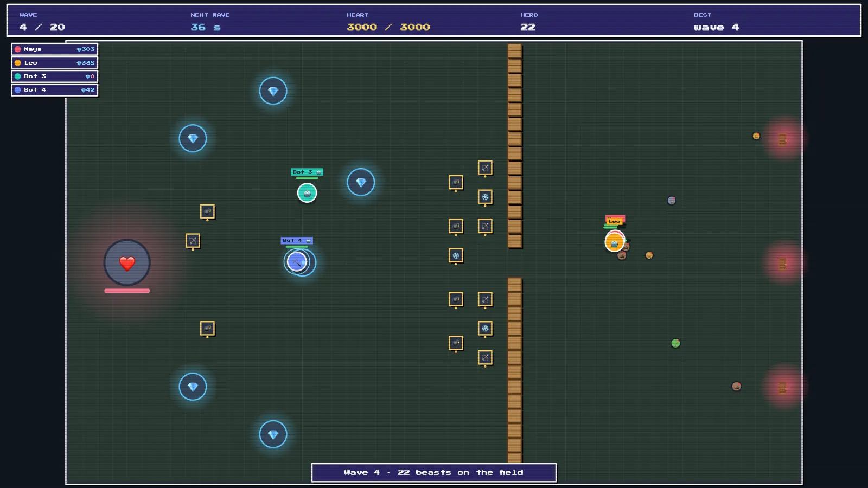Select Bot 4's blue pickaxe avatar
This screenshot has height=488, width=868.
click(x=297, y=261)
